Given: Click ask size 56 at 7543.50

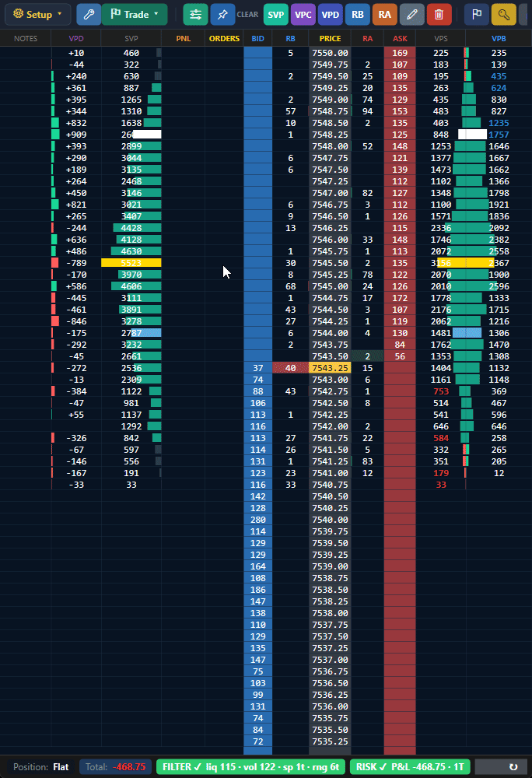Looking at the screenshot, I should (400, 356).
